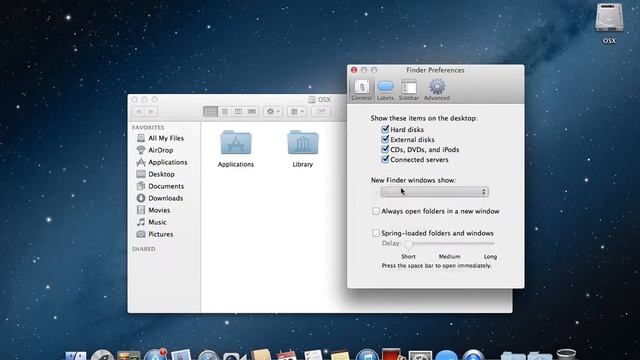
Task: Select Desktop in the Finder sidebar
Action: (162, 174)
